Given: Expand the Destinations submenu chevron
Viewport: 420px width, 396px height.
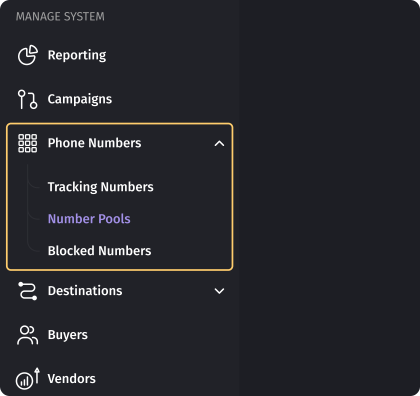Looking at the screenshot, I should click(x=219, y=291).
